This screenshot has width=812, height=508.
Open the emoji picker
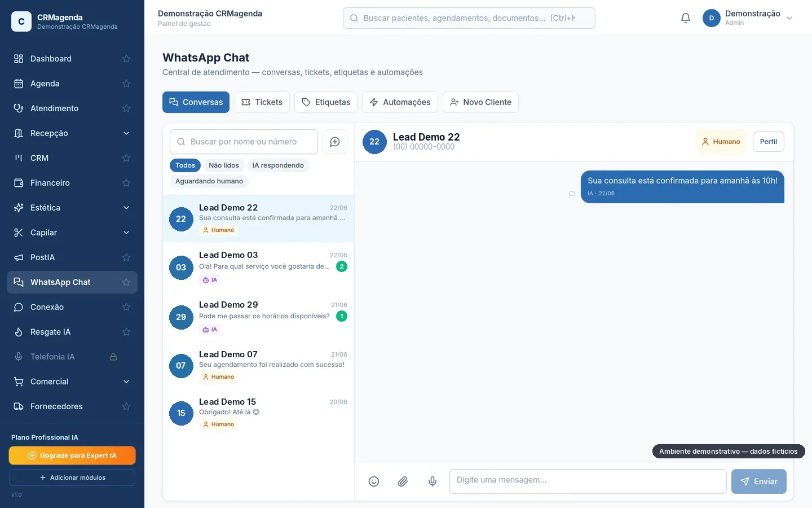(374, 481)
